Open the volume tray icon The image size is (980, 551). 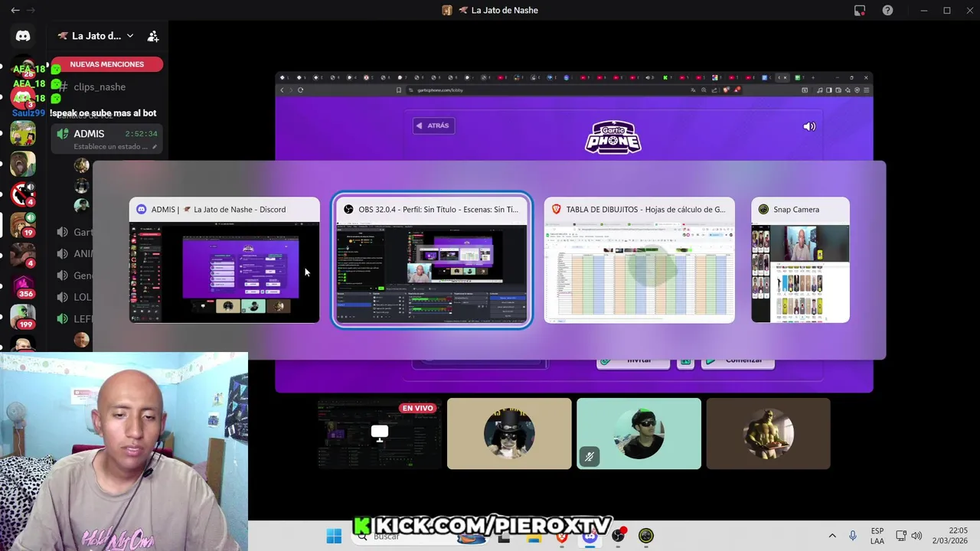pos(916,536)
